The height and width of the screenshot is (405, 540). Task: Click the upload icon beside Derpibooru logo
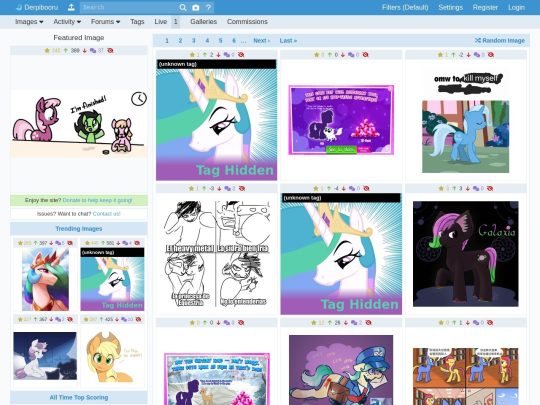pos(71,7)
